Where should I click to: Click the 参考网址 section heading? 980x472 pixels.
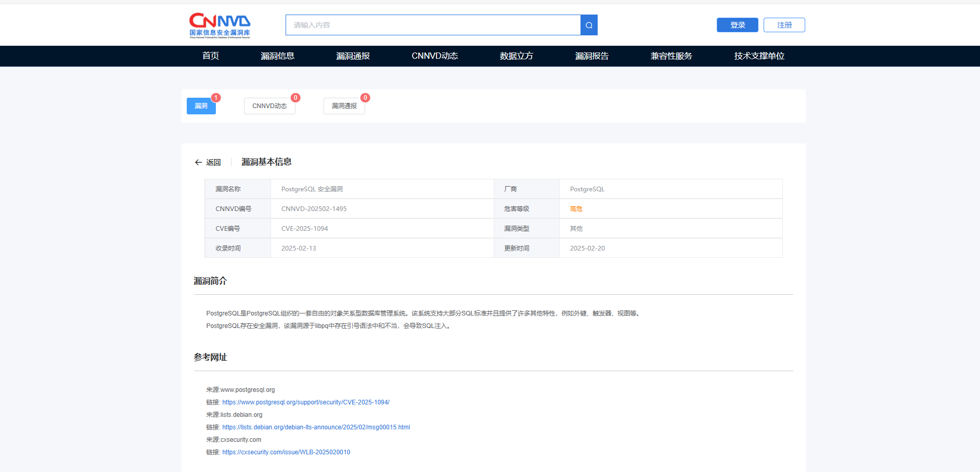click(x=210, y=358)
